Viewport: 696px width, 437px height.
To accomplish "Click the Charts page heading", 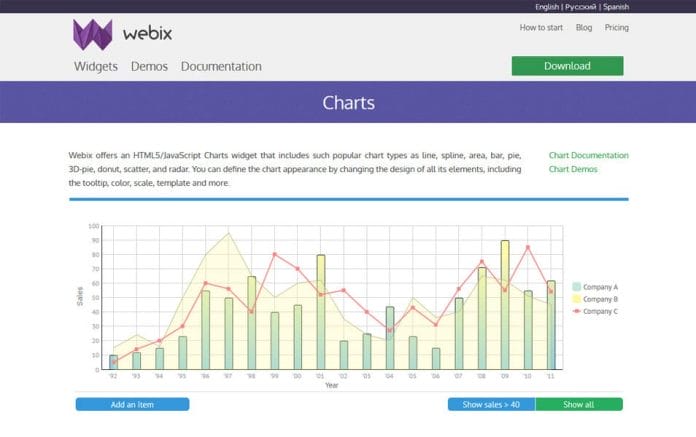I will pyautogui.click(x=348, y=102).
